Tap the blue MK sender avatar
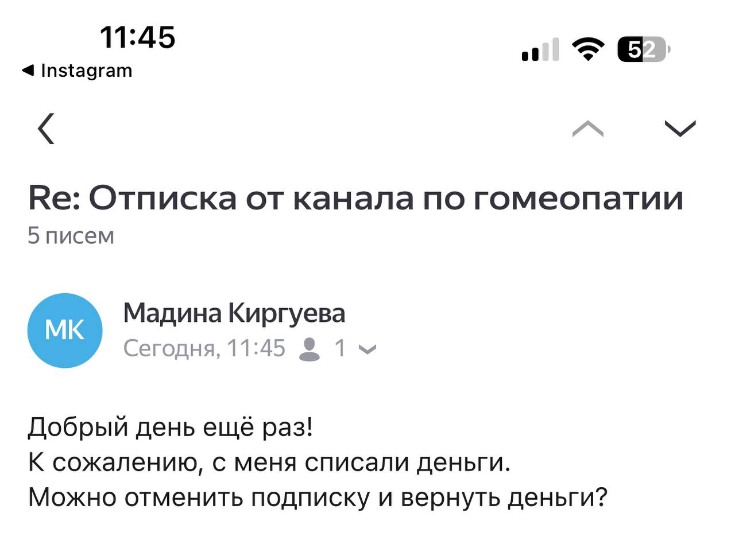This screenshot has height=560, width=735. pyautogui.click(x=65, y=330)
